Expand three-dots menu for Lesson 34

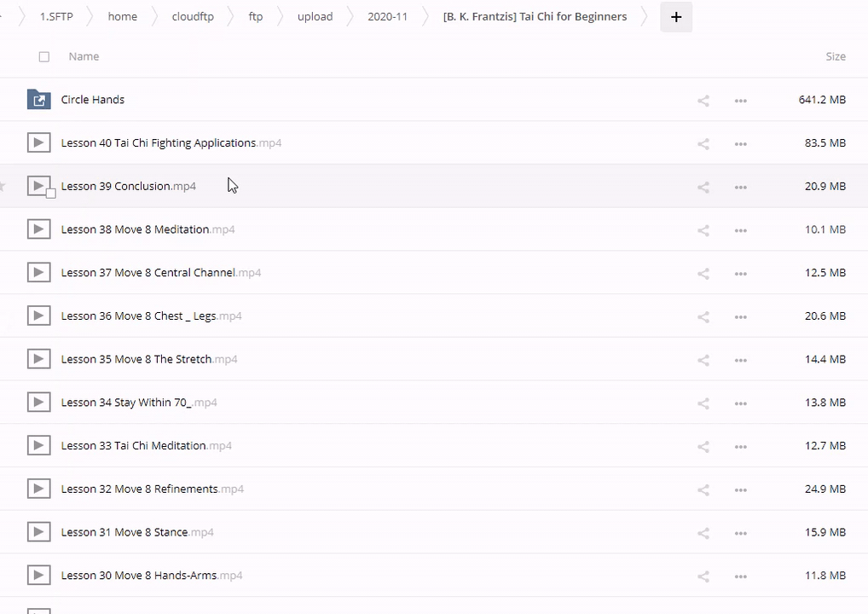(740, 403)
